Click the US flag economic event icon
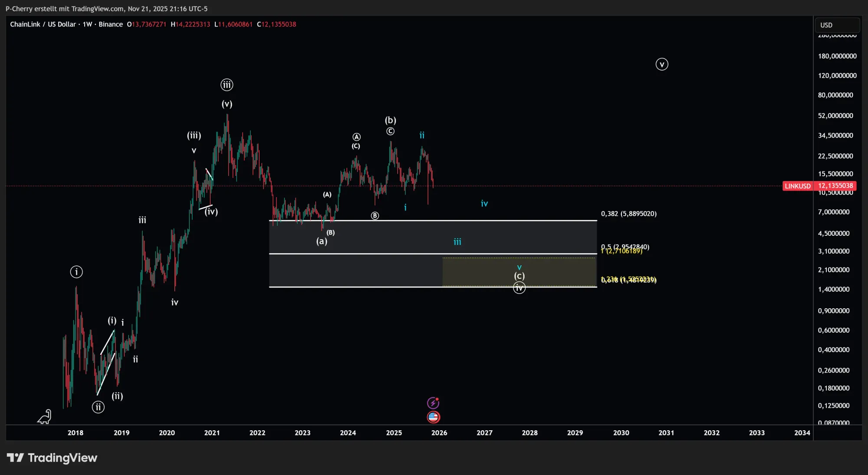Screen dimensions: 868x475 [x=433, y=417]
